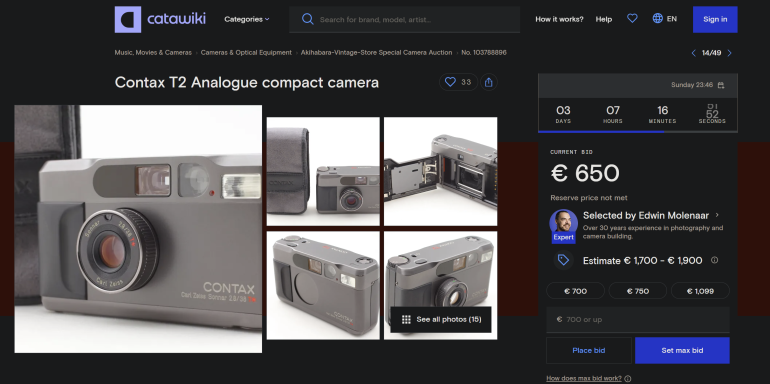The width and height of the screenshot is (770, 384).
Task: Open thumbnail of camera with open back
Action: point(440,171)
